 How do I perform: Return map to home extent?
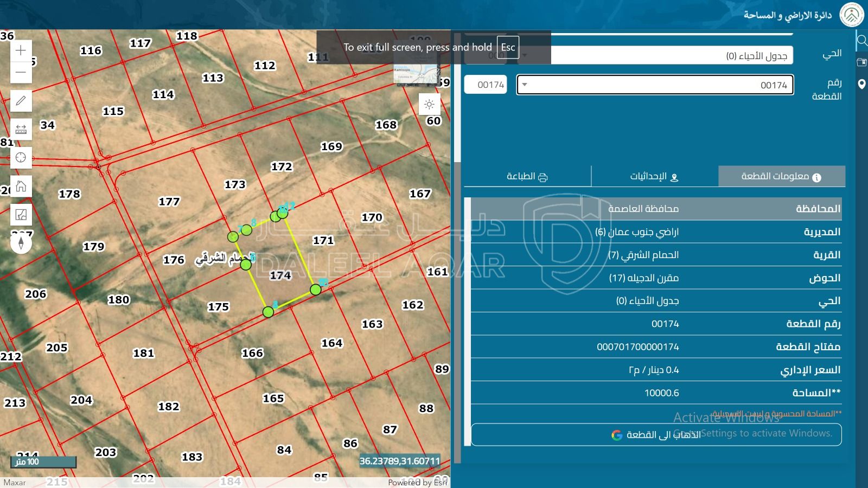tap(21, 187)
